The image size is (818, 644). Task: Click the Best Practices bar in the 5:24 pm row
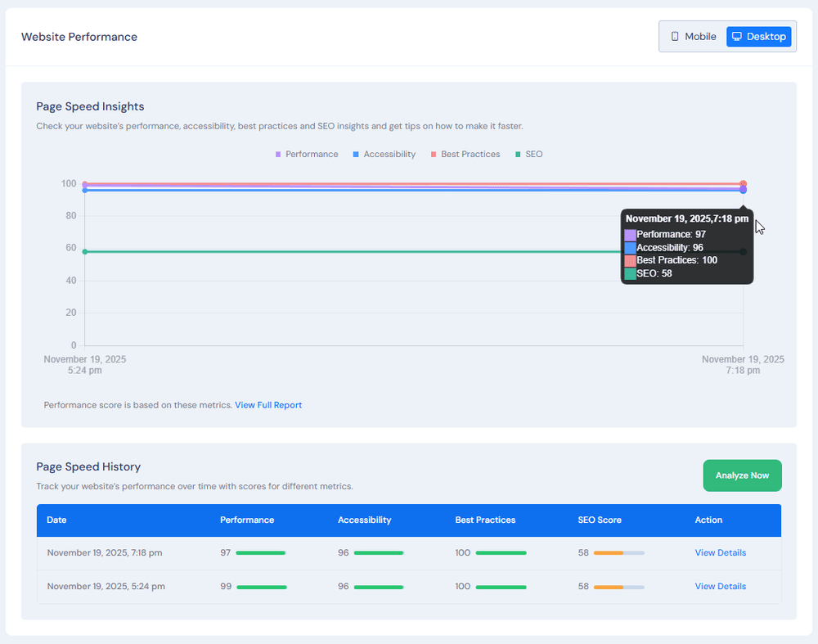(501, 587)
